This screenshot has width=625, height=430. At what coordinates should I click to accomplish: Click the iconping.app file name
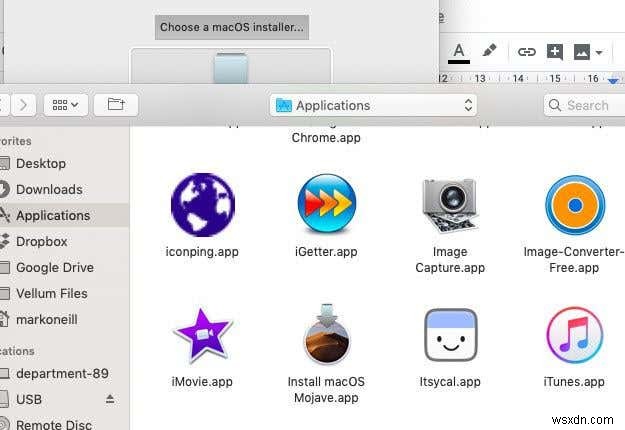click(x=202, y=252)
